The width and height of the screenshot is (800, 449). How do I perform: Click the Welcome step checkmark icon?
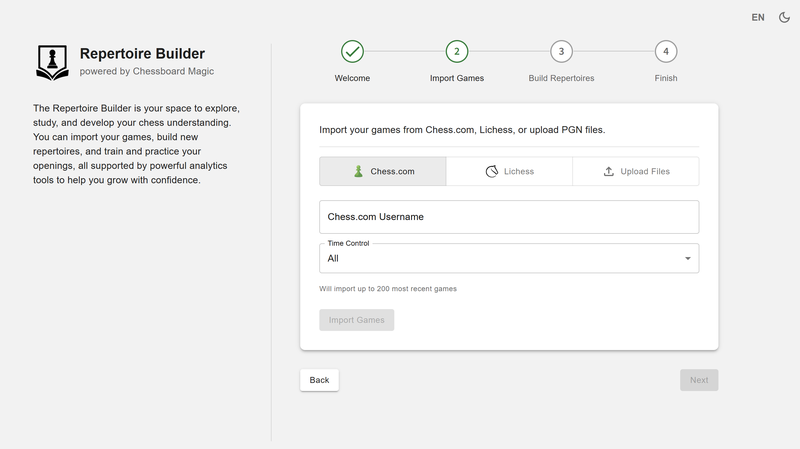(352, 51)
